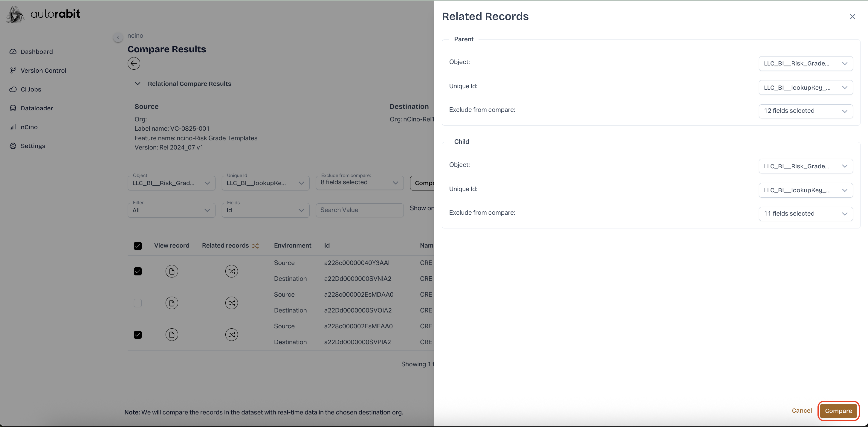Open related records icon for second row

231,303
